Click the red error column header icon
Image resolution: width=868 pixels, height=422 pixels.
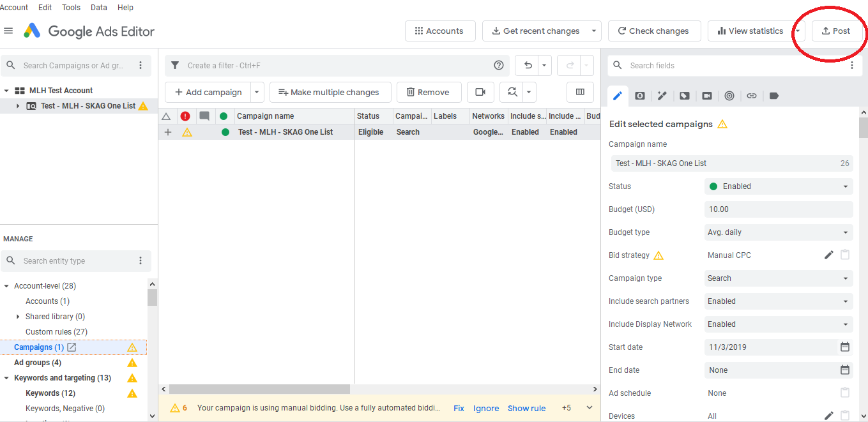[x=185, y=116]
